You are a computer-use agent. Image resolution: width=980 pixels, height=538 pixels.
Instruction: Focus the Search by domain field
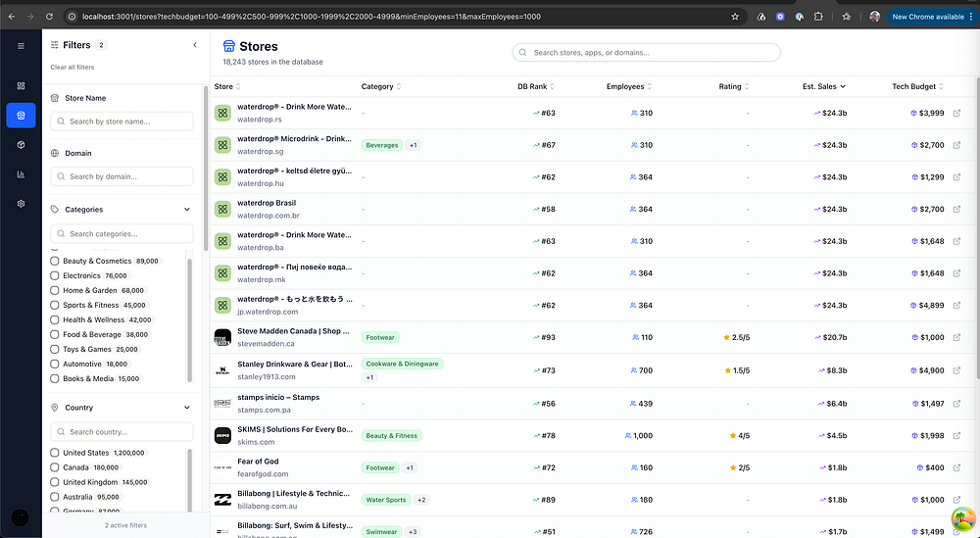click(122, 176)
